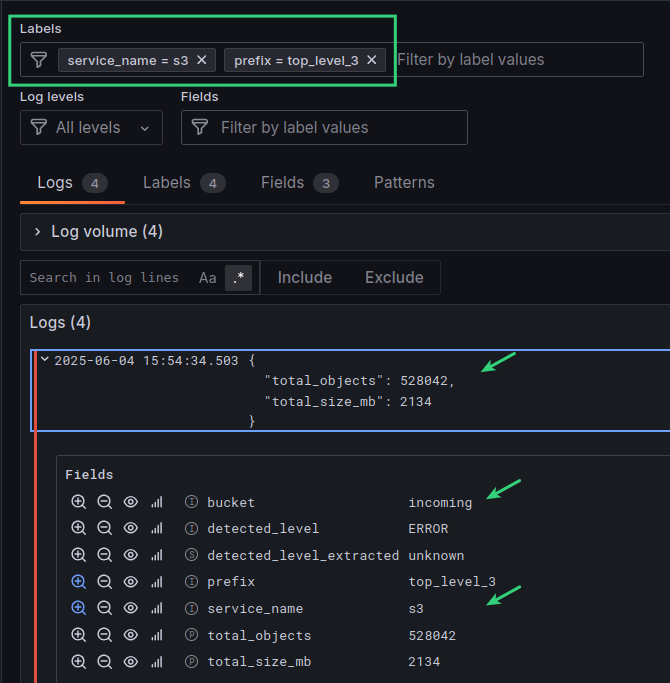Click the 'top_level_3' value in Fields

tap(452, 582)
